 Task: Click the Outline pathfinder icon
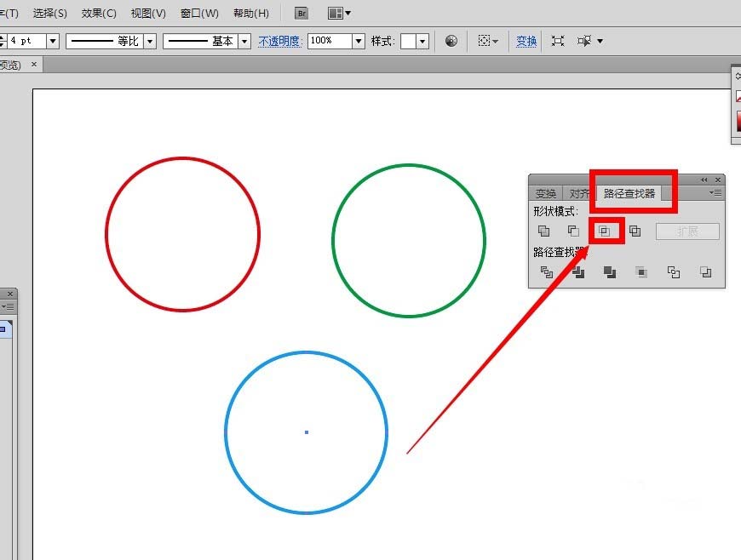click(x=674, y=272)
